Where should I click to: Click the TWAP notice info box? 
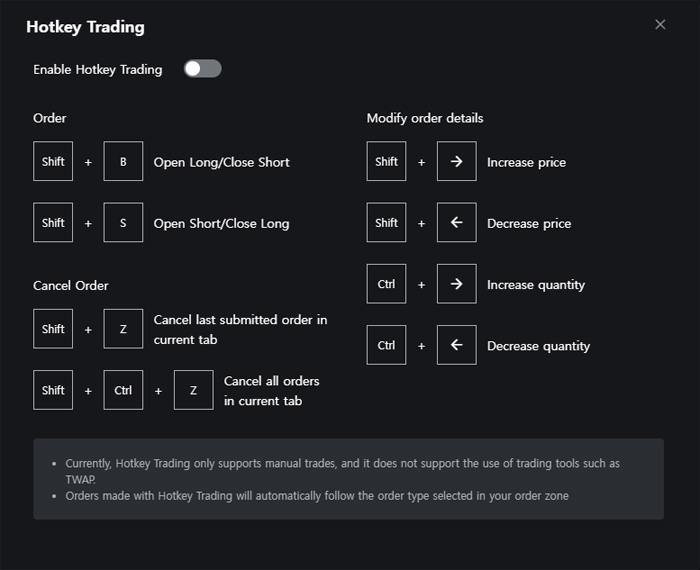tap(348, 479)
